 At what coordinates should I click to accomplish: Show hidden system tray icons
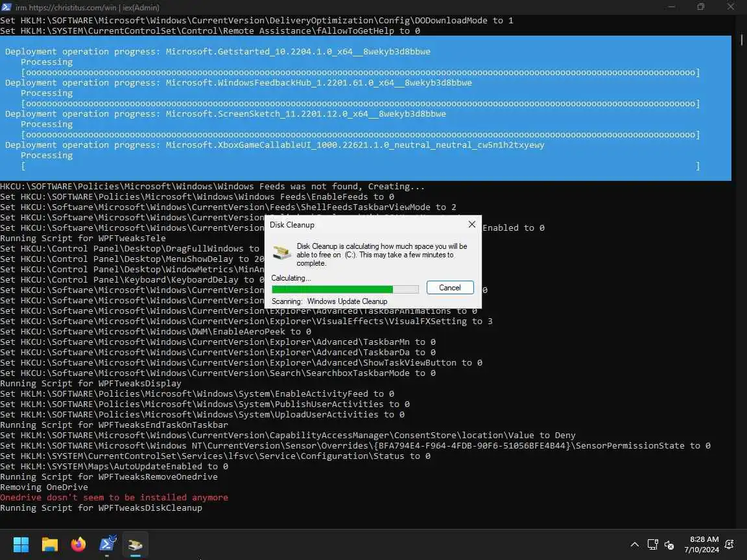(635, 544)
